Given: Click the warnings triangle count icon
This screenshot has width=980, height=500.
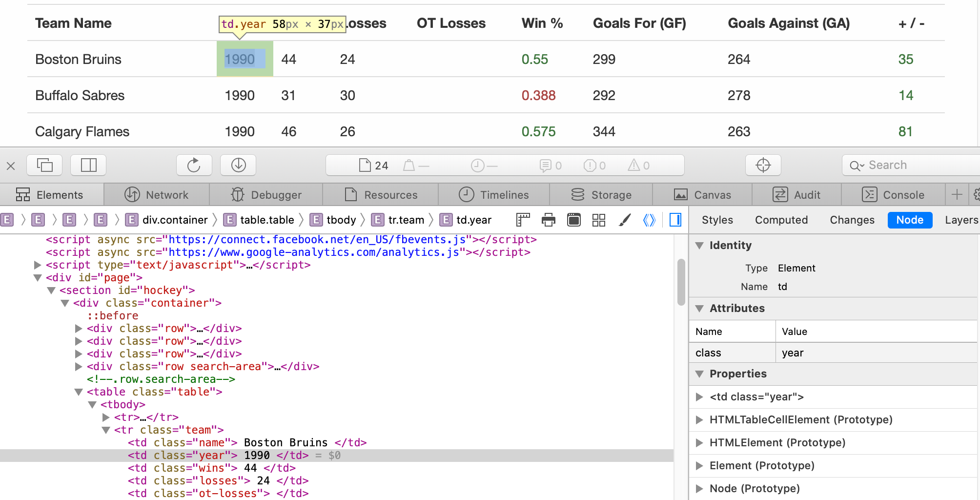Looking at the screenshot, I should (638, 166).
